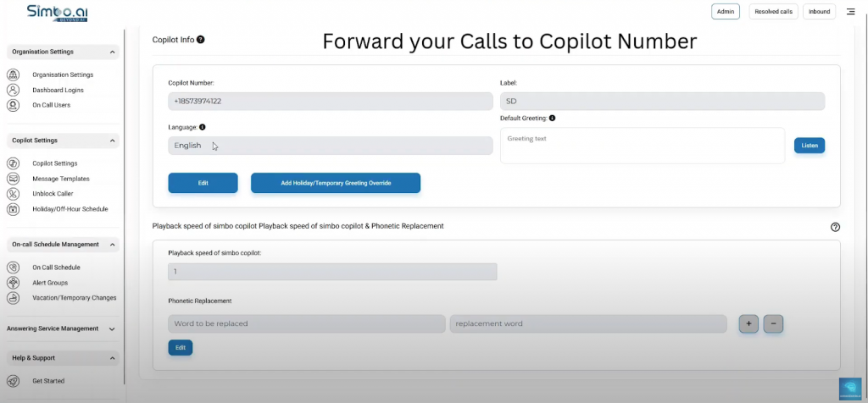Open the Language dropdown showing English
This screenshot has height=403, width=868.
click(x=330, y=146)
